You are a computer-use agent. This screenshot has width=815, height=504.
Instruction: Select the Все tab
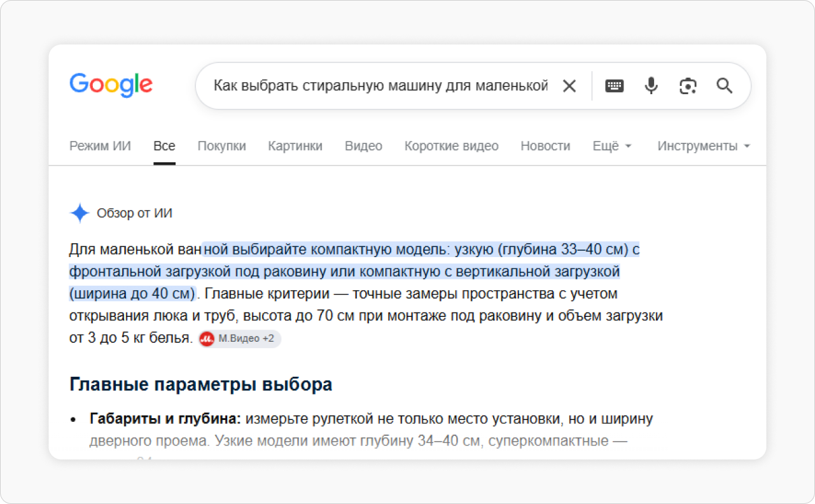click(164, 146)
